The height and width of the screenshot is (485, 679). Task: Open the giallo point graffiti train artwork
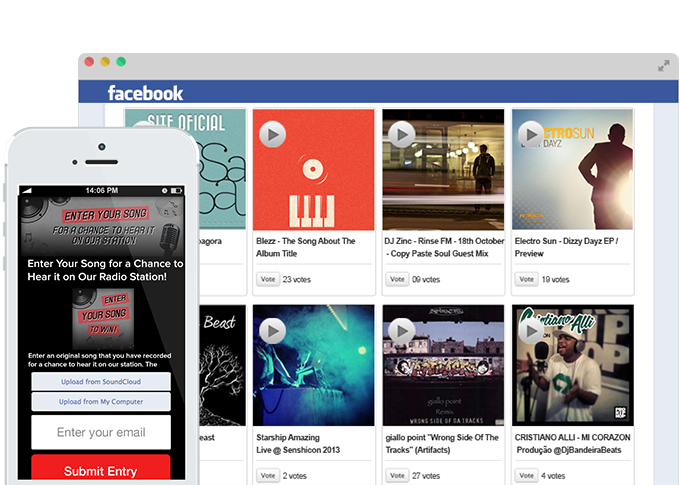point(443,365)
